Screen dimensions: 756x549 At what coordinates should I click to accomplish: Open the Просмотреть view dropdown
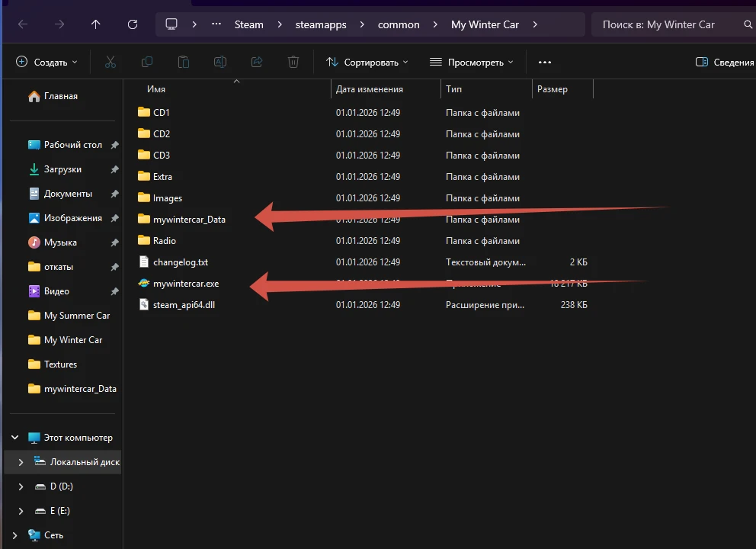coord(471,62)
